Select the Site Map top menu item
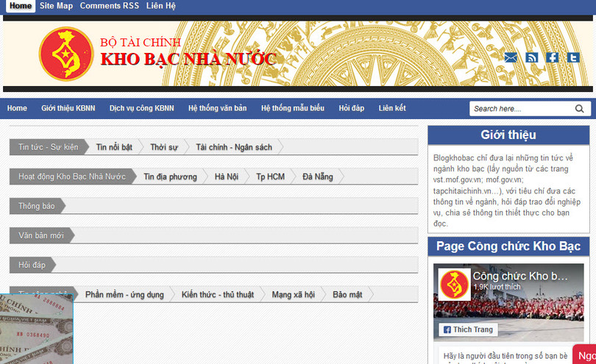Viewport: 596px width, 364px height. tap(56, 6)
